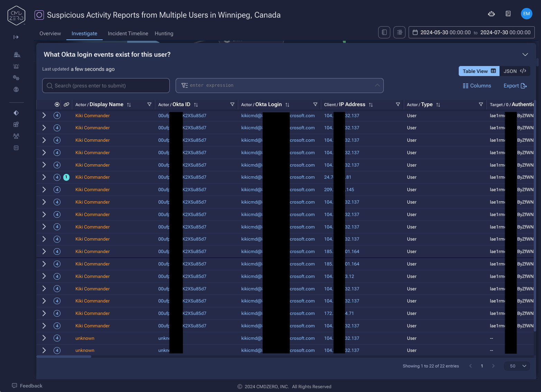Open the sidebar gears settings icon
The height and width of the screenshot is (392, 541).
click(x=16, y=78)
